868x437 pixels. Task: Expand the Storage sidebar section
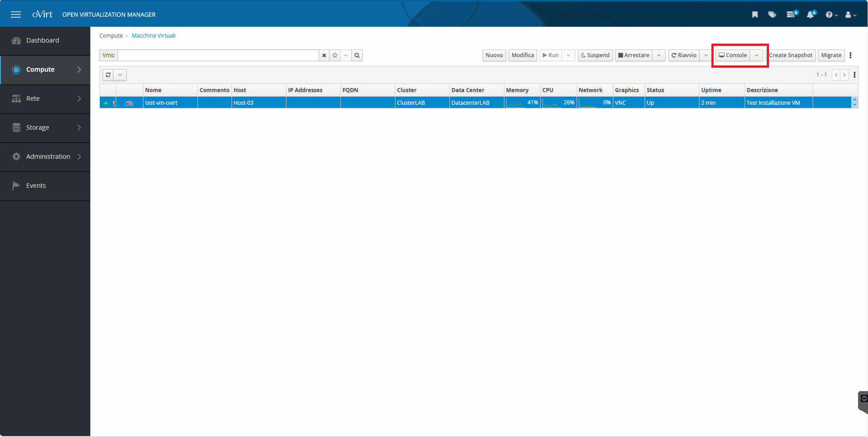[45, 128]
